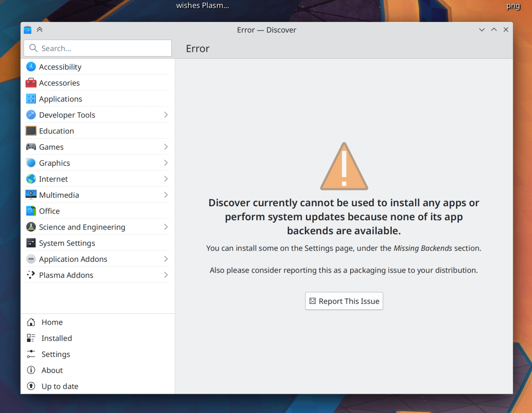
Task: Open the Settings page in sidebar
Action: 56,354
